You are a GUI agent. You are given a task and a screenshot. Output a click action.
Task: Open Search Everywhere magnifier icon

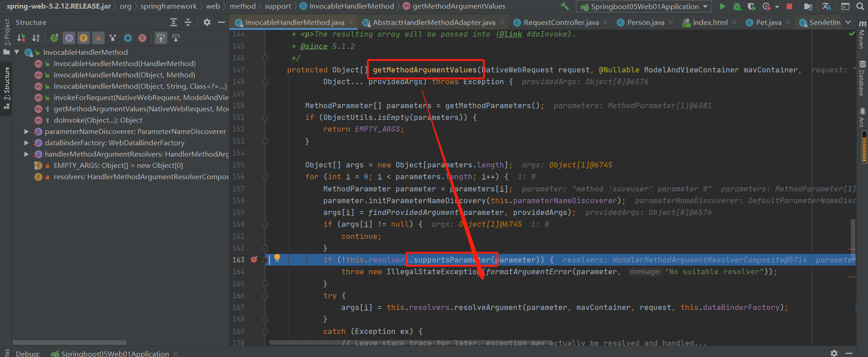(x=860, y=6)
